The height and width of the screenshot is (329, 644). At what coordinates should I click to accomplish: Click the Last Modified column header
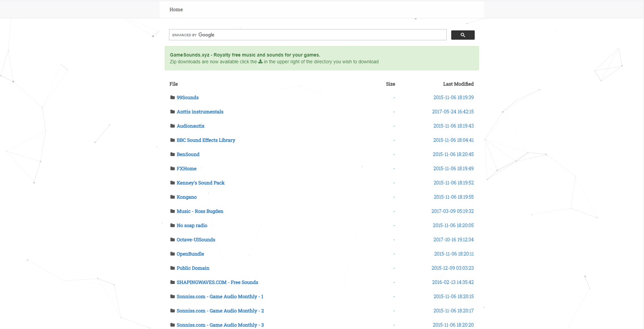(x=458, y=84)
